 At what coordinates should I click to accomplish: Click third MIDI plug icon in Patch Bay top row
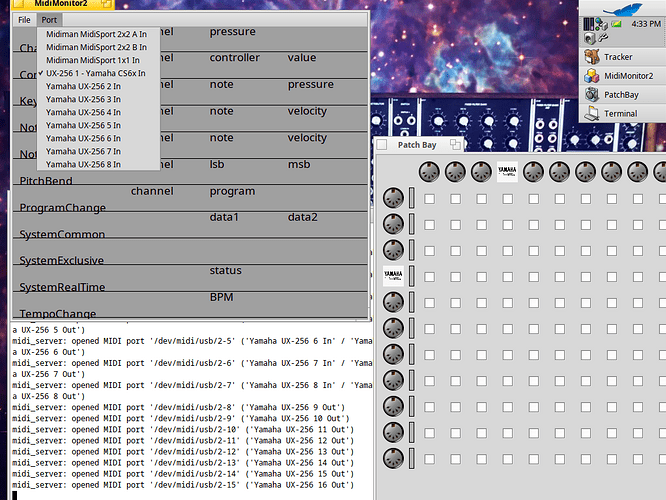click(481, 172)
